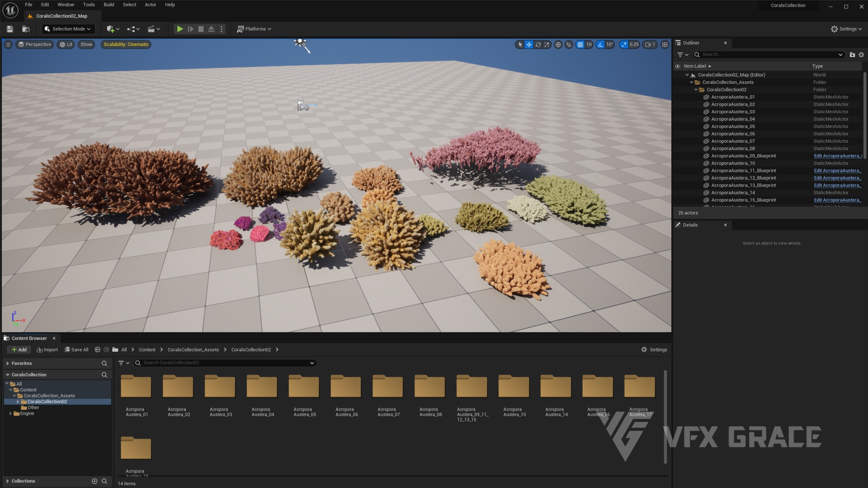Open the Edit menu
The image size is (868, 488).
(45, 5)
